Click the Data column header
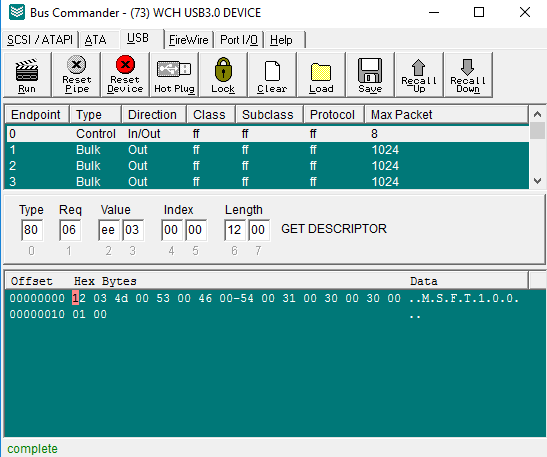 tap(424, 281)
